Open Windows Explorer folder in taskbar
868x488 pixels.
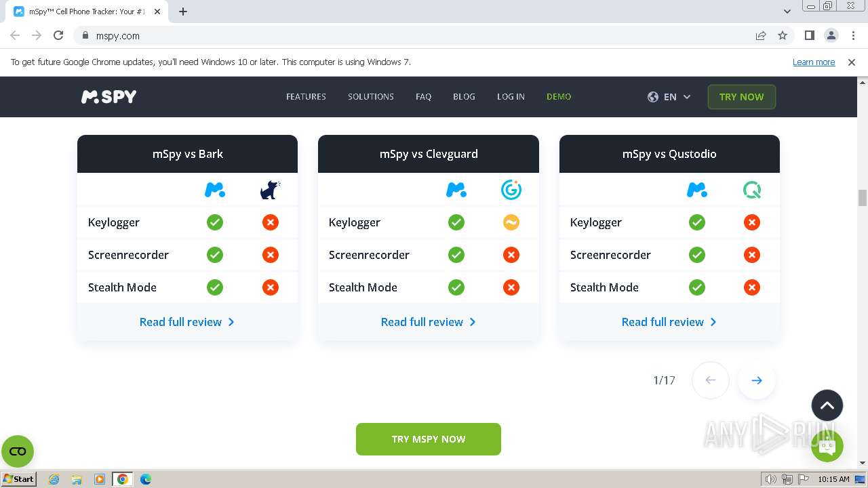[x=77, y=479]
